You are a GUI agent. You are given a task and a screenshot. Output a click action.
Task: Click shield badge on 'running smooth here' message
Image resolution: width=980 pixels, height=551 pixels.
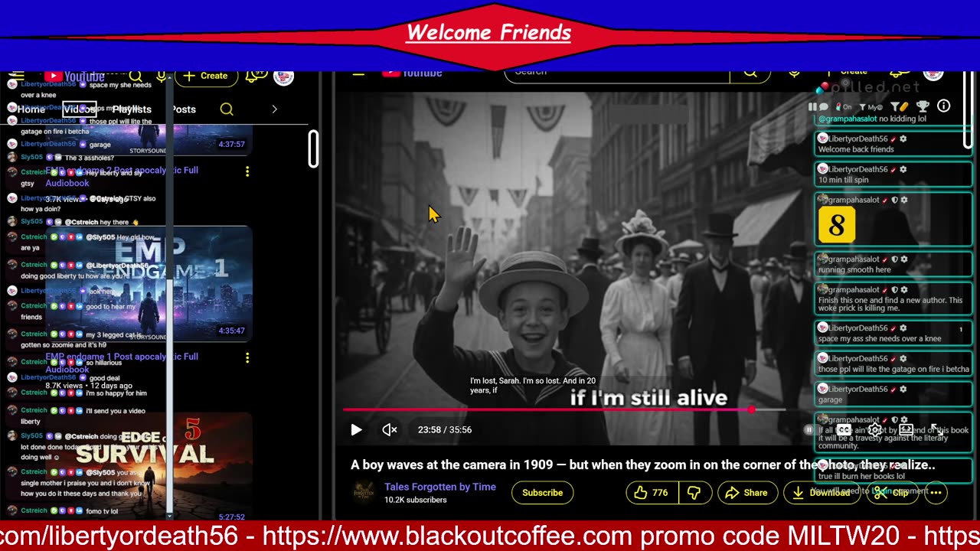click(894, 259)
